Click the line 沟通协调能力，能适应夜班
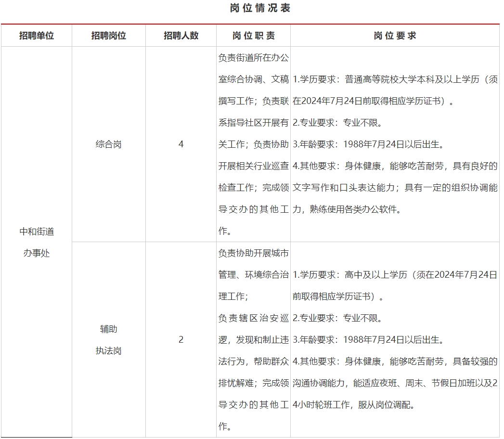 click(395, 383)
